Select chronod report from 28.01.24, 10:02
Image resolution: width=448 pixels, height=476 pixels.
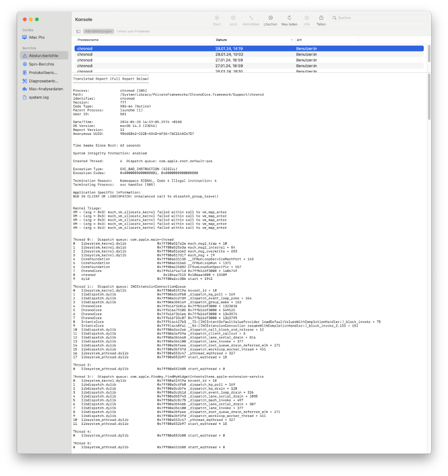pos(249,54)
